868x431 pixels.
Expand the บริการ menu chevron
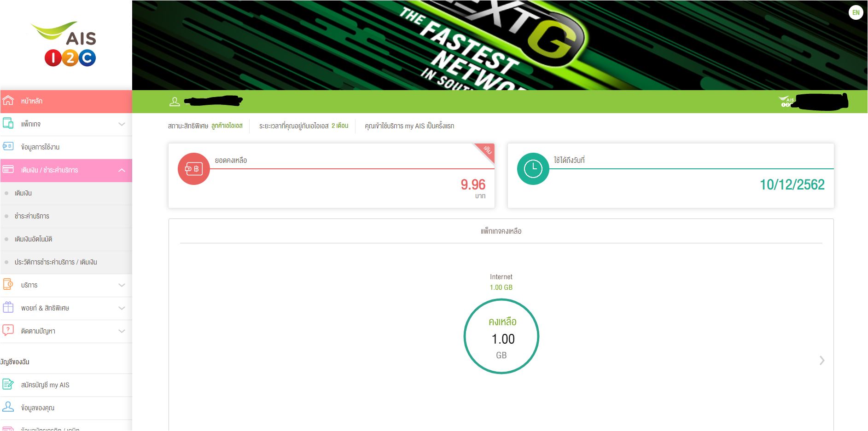[x=122, y=285]
